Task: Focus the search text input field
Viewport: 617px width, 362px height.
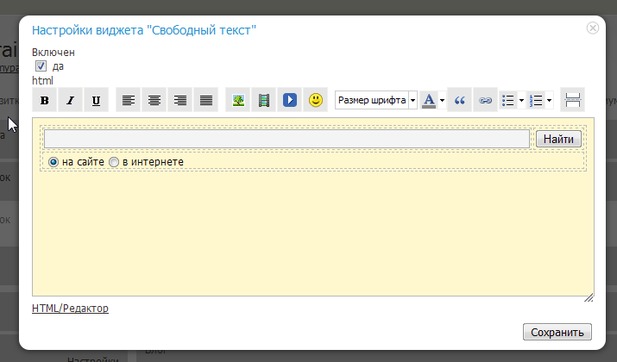Action: [286, 139]
